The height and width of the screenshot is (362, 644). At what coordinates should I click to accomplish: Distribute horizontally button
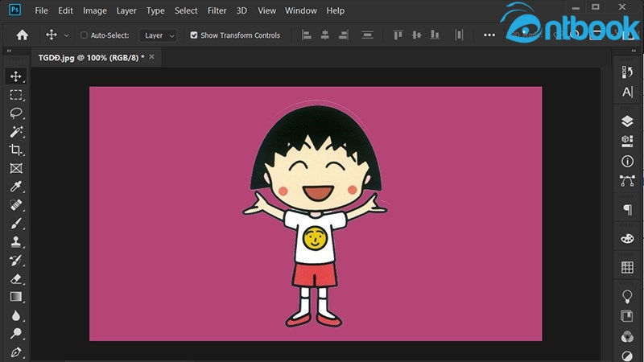pyautogui.click(x=459, y=35)
